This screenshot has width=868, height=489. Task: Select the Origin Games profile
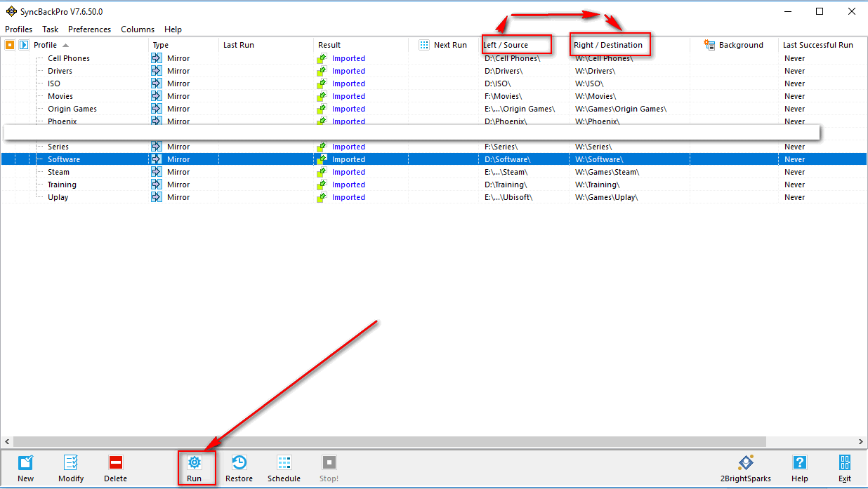tap(72, 109)
